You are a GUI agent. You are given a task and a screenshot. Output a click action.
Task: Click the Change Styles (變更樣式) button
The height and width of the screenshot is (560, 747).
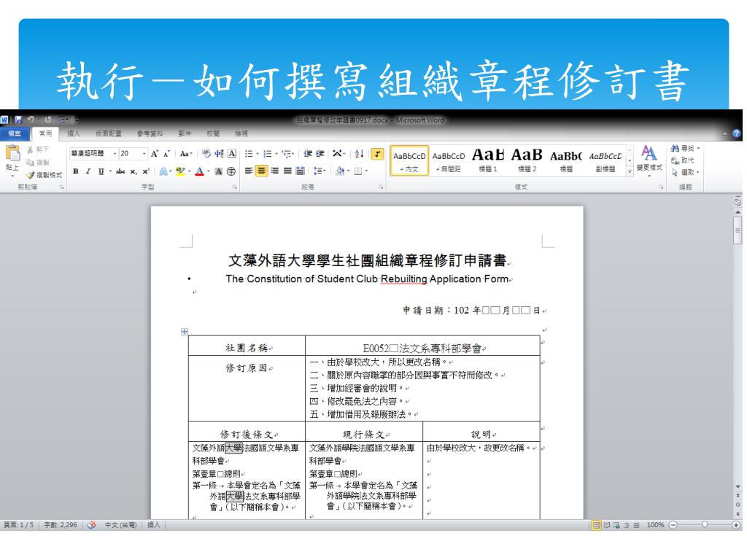click(649, 161)
